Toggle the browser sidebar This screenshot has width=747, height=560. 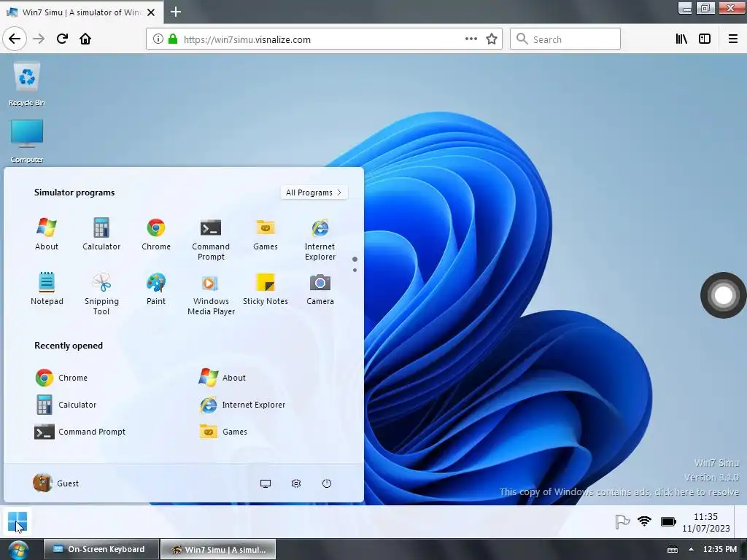[x=705, y=39]
